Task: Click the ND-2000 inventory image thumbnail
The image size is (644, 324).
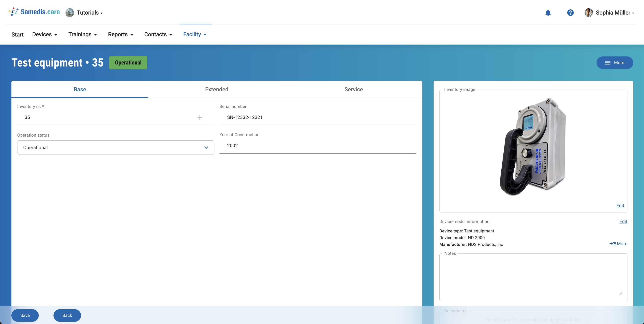Action: [533, 146]
